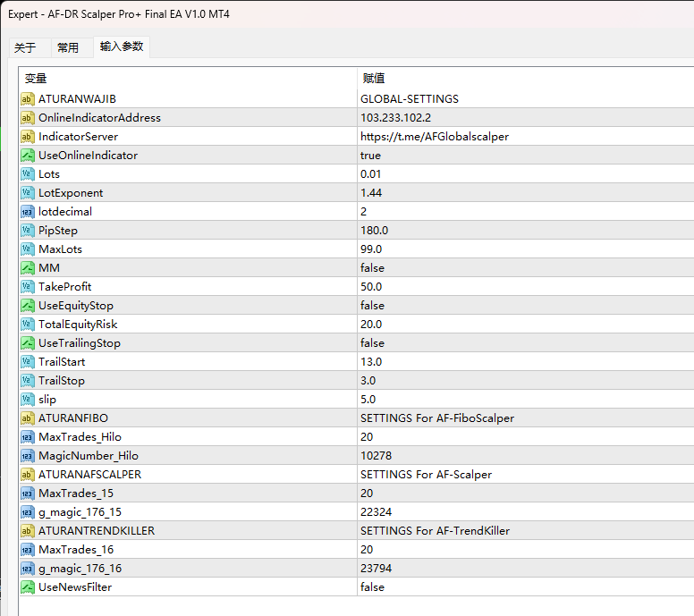Toggle the UseTrailingStop false value
The width and height of the screenshot is (694, 616).
coord(372,342)
